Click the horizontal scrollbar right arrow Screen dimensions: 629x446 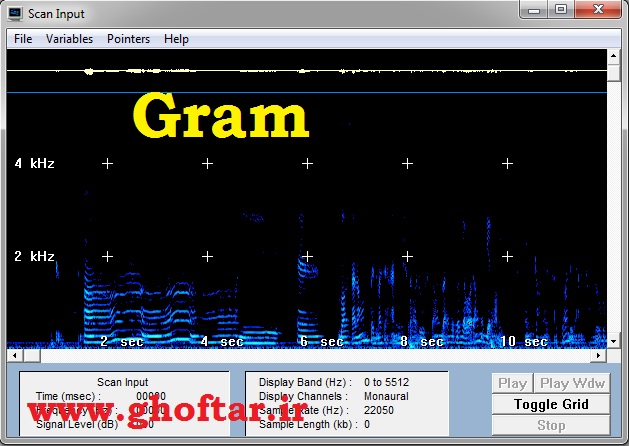[x=599, y=355]
